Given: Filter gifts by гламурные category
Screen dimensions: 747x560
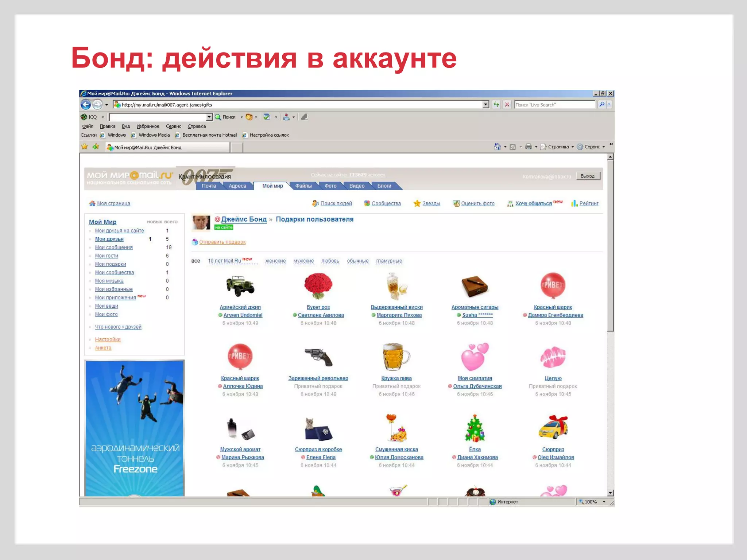Looking at the screenshot, I should click(389, 261).
